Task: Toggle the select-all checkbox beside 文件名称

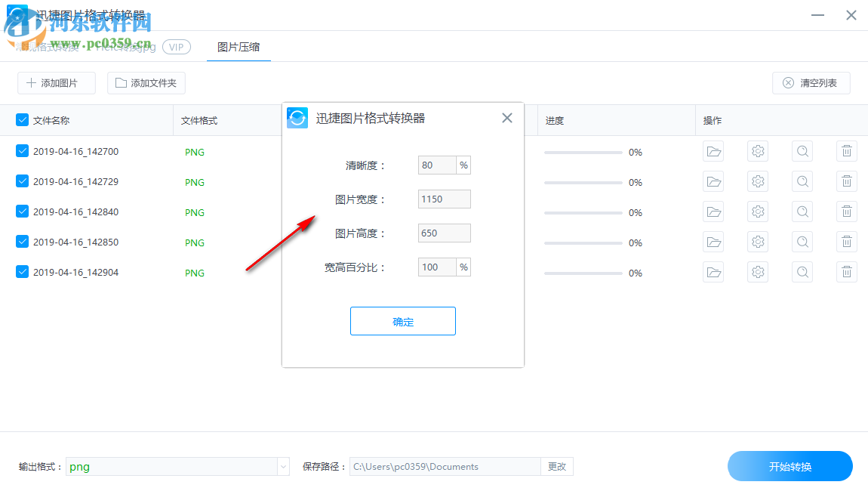Action: 22,120
